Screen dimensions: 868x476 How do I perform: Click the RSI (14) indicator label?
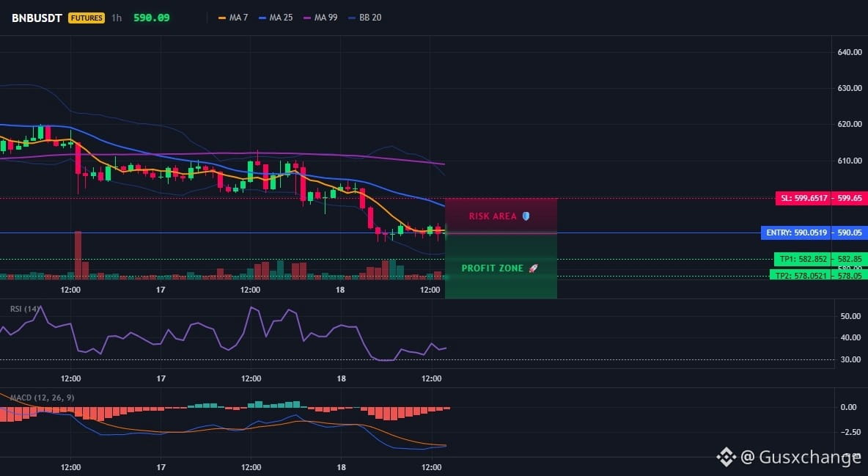point(25,309)
